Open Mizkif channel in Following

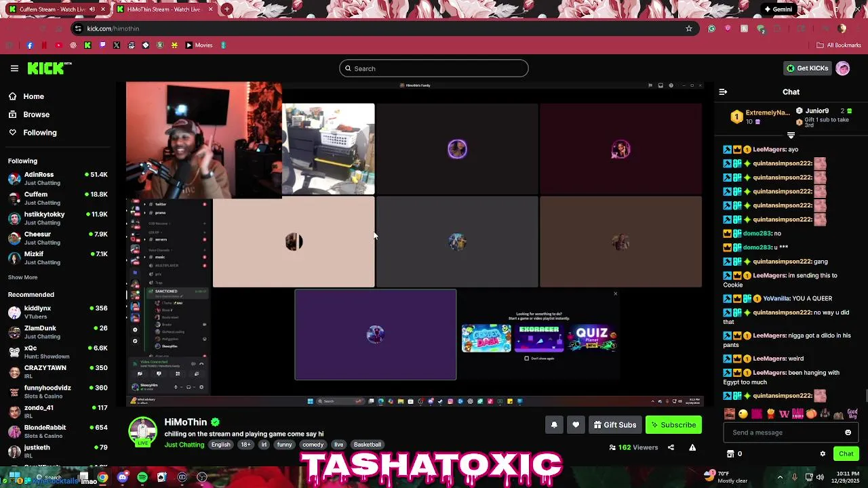[x=58, y=258]
